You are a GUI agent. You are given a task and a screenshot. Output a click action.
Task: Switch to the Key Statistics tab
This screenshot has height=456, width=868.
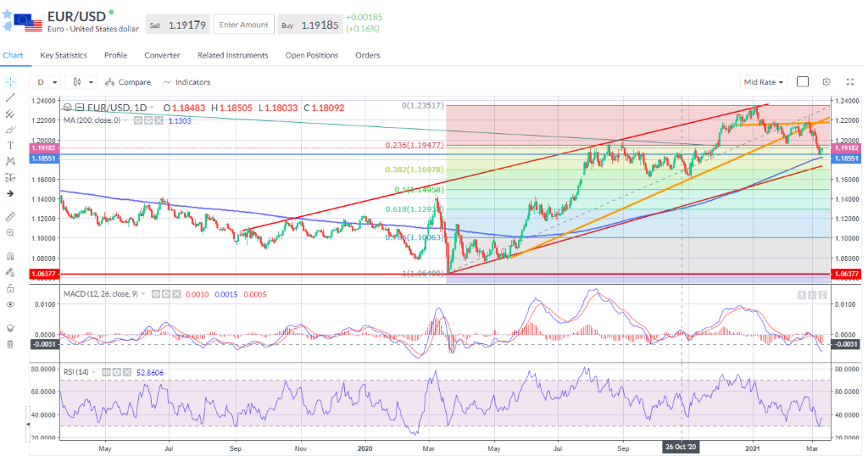(64, 55)
